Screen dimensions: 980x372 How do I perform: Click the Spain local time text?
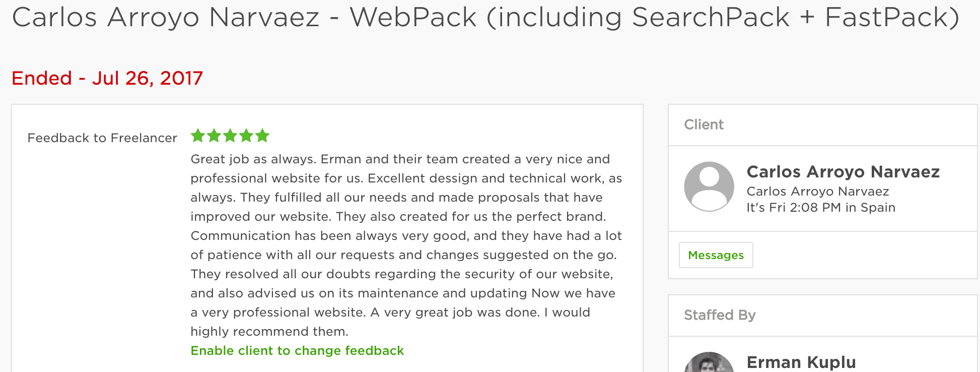[x=821, y=208]
